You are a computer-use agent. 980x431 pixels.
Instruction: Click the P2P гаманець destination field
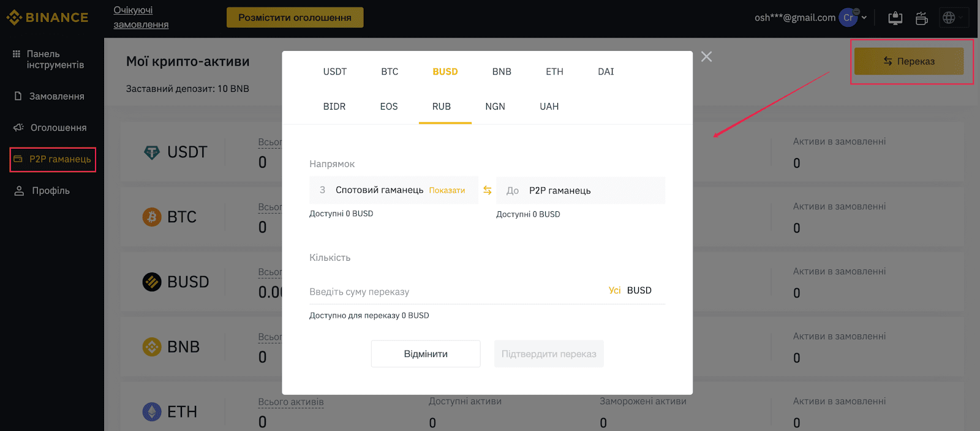(581, 190)
